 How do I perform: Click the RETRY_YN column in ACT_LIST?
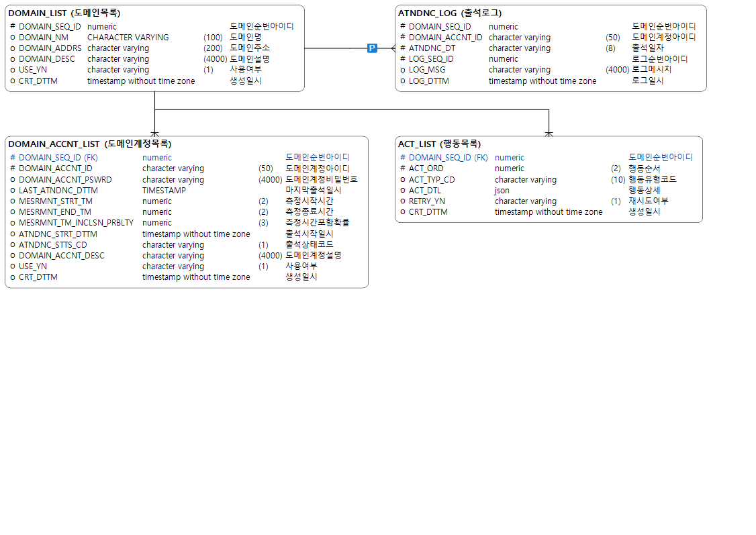[x=426, y=201]
